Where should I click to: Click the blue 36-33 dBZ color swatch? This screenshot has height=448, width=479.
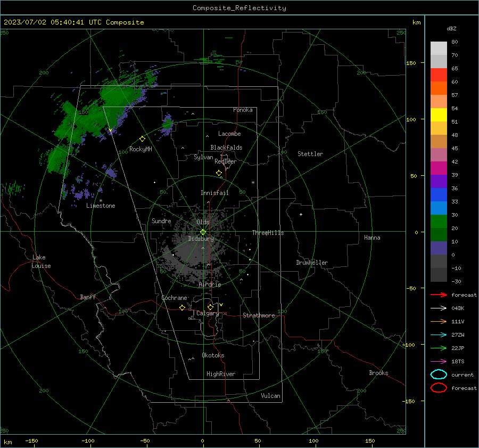point(439,195)
